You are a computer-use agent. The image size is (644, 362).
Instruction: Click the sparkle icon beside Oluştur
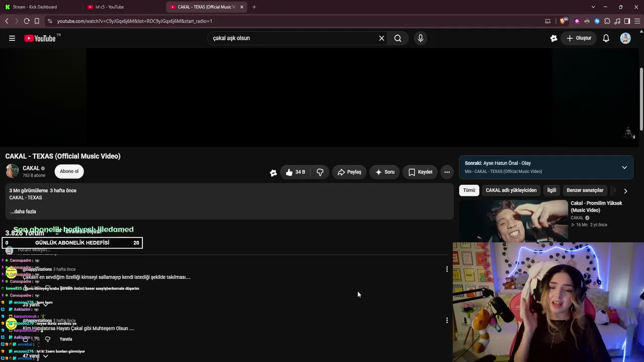click(x=553, y=38)
